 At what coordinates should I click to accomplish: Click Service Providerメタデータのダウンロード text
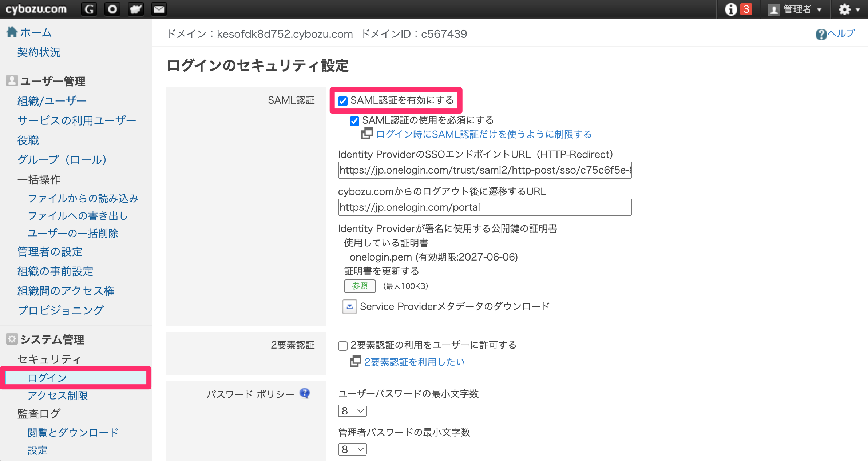pos(455,306)
